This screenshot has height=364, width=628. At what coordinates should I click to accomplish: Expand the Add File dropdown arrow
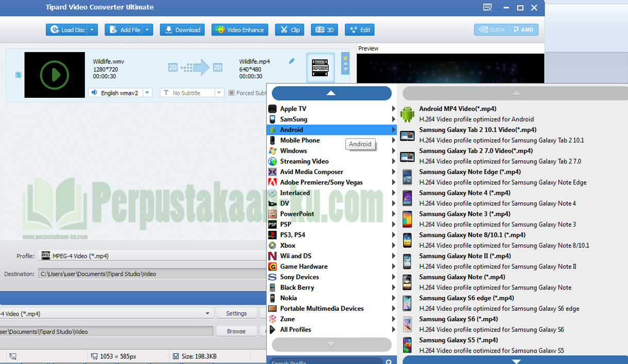[x=148, y=30]
